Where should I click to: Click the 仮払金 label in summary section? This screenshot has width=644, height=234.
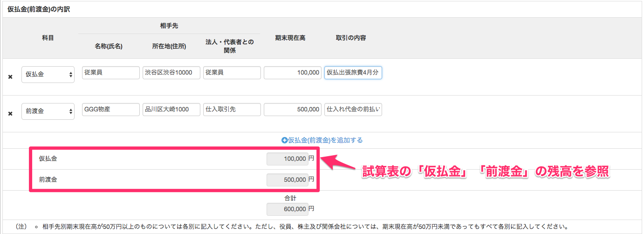(x=48, y=159)
